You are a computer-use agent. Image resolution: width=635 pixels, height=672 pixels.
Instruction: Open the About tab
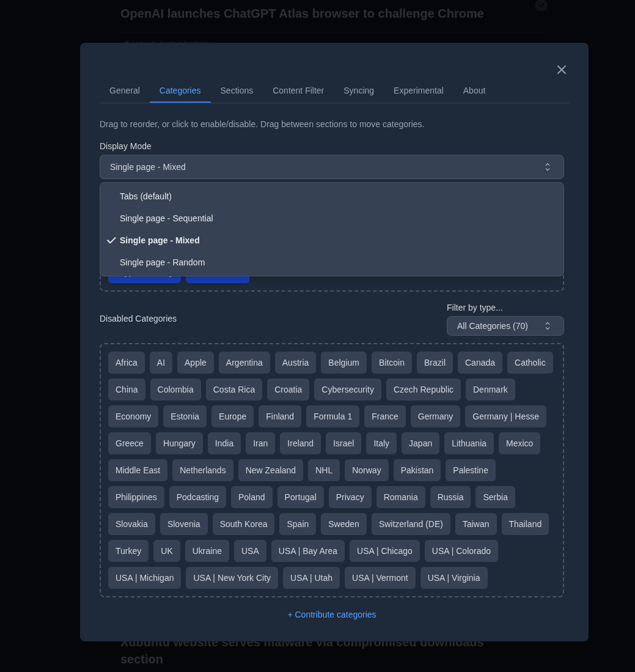[x=474, y=90]
